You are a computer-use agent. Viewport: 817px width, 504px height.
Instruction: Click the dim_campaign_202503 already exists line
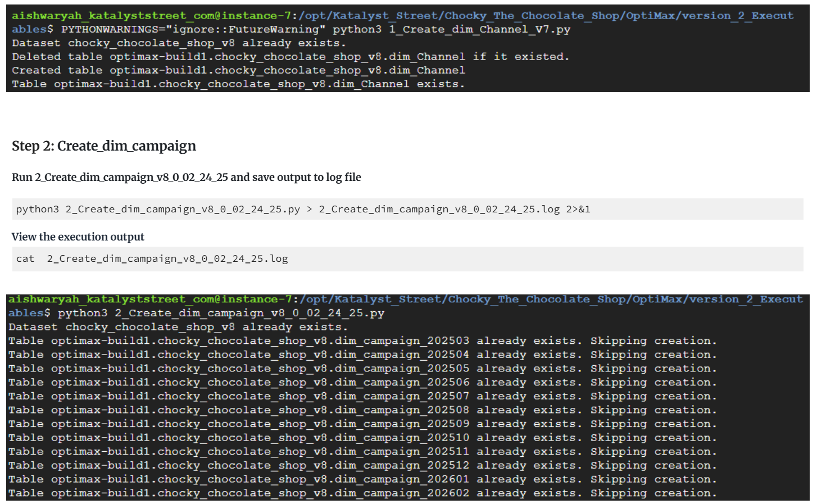tap(362, 341)
